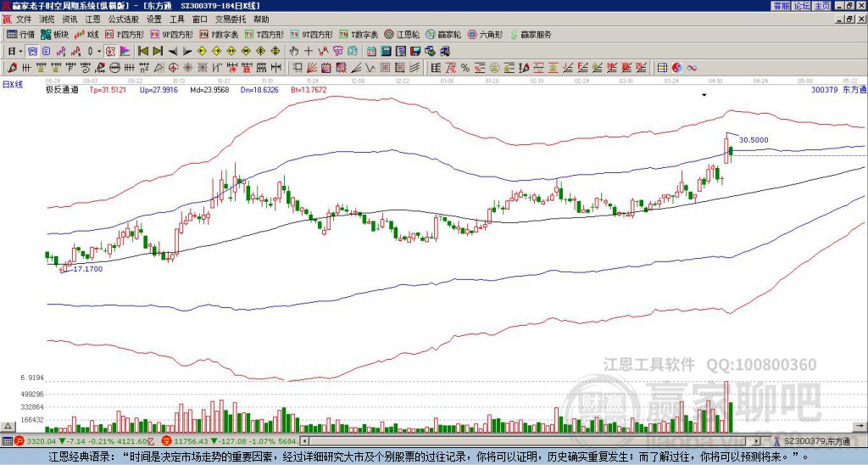Viewport: 868px width, 465px height.
Task: Open the T四方形 tool
Action: click(264, 34)
